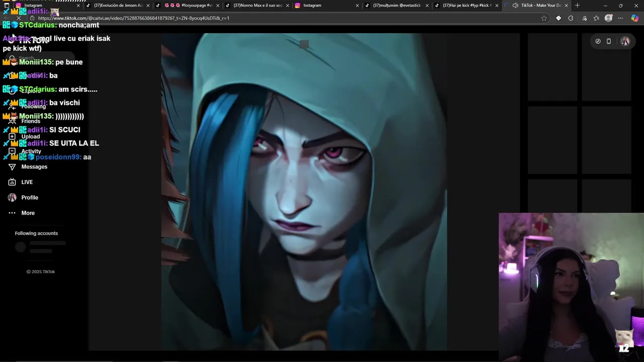
Task: Close the second Instagram tab
Action: click(357, 6)
